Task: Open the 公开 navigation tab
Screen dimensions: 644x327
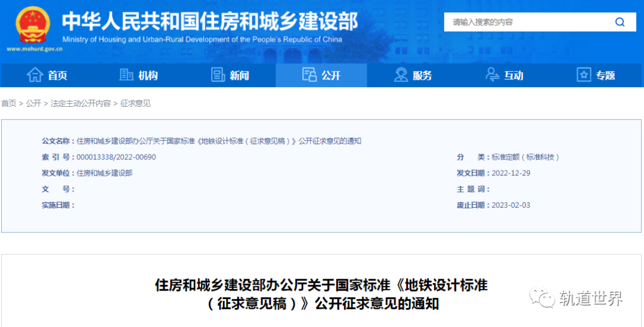Action: coord(321,75)
